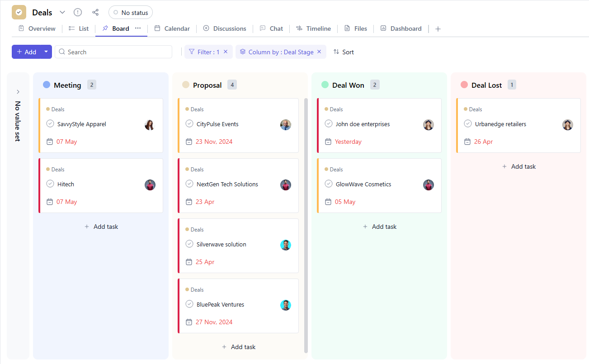Switch to the Timeline tab
The width and height of the screenshot is (589, 364).
(x=314, y=28)
